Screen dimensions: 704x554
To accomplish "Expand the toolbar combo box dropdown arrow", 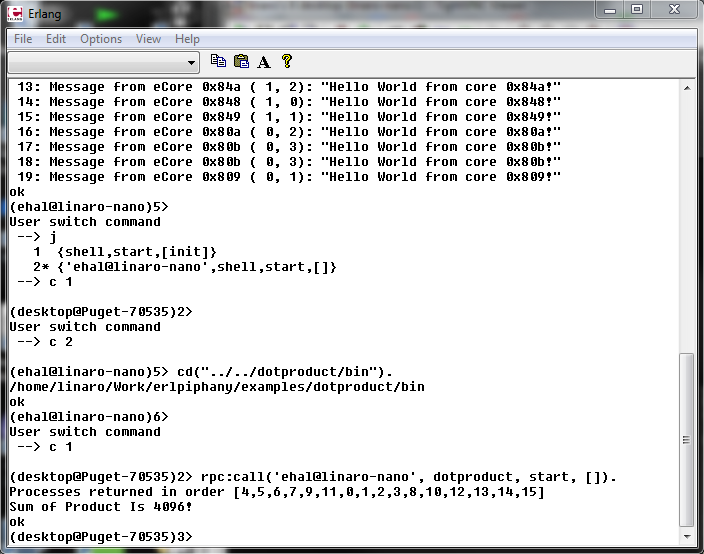I will (x=191, y=62).
